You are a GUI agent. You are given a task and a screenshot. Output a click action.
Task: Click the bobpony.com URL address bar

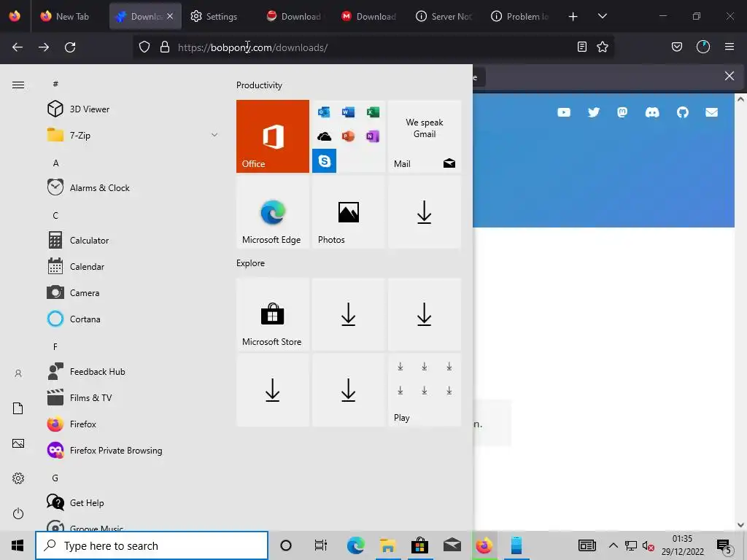pyautogui.click(x=252, y=47)
